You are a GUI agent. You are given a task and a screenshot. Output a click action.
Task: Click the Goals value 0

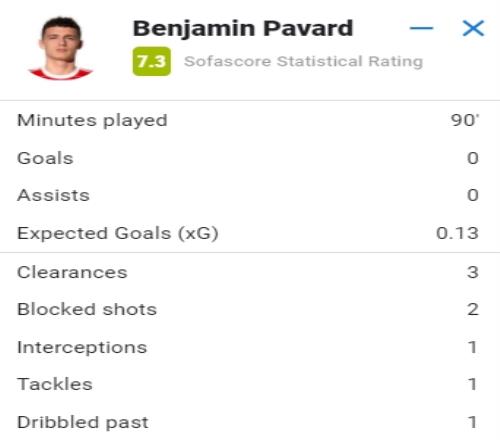pos(473,158)
